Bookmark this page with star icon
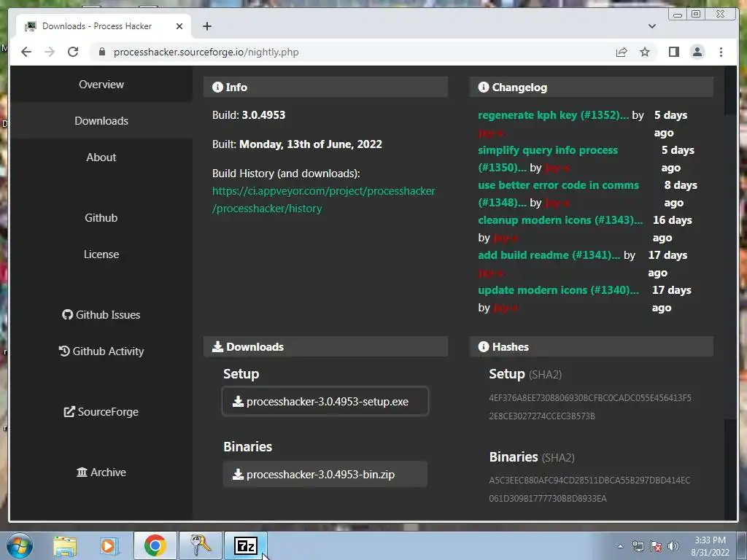Screen dimensions: 747x560 pyautogui.click(x=645, y=52)
